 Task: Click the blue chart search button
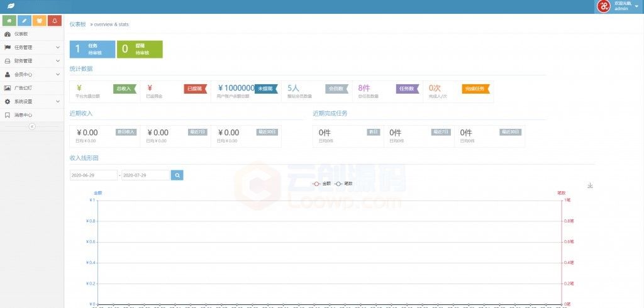click(x=177, y=175)
